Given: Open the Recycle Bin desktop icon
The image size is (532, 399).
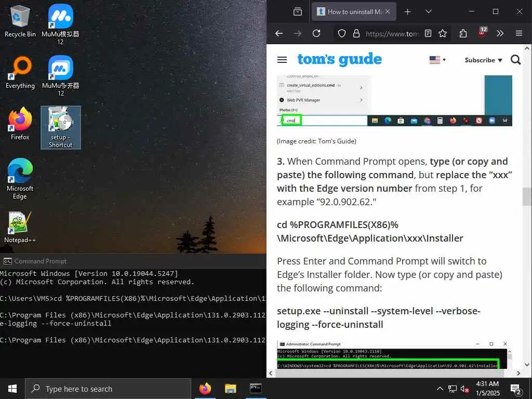Looking at the screenshot, I should click(20, 21).
